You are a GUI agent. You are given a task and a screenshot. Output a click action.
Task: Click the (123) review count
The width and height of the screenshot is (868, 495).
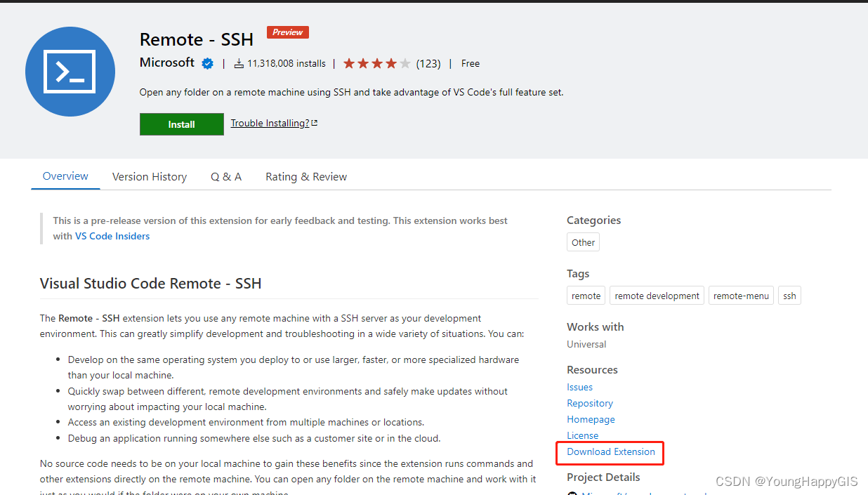[x=428, y=64]
